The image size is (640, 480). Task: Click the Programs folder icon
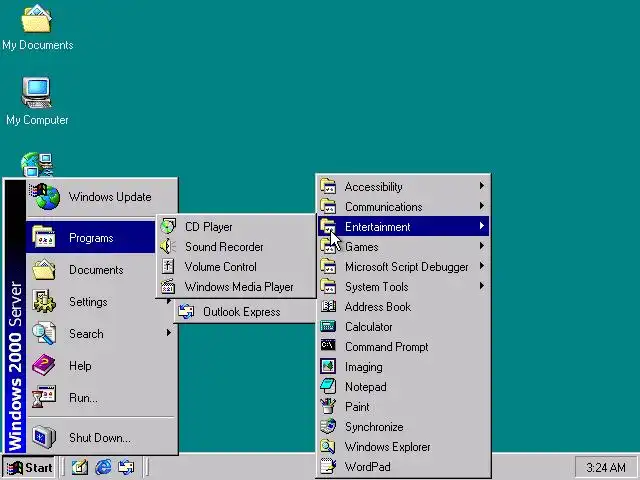coord(44,237)
